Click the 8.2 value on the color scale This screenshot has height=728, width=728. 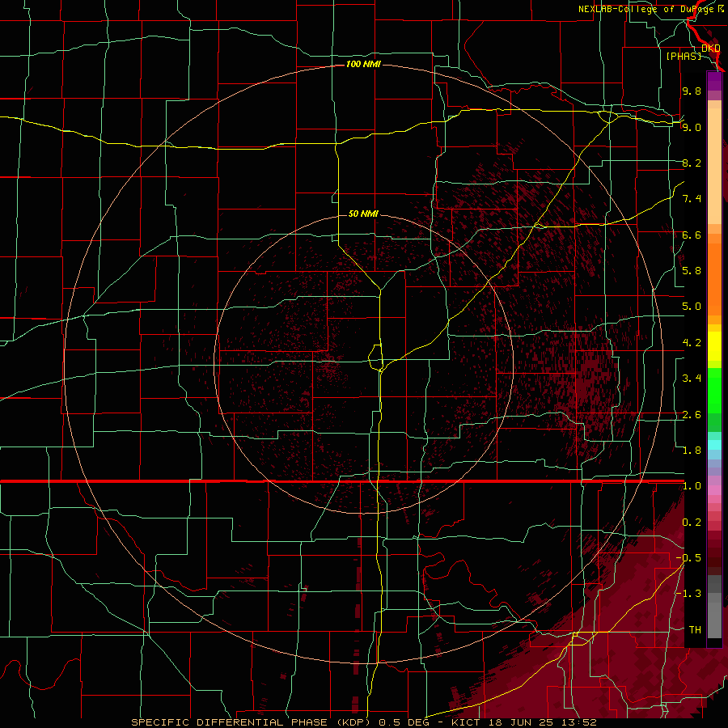tap(692, 163)
